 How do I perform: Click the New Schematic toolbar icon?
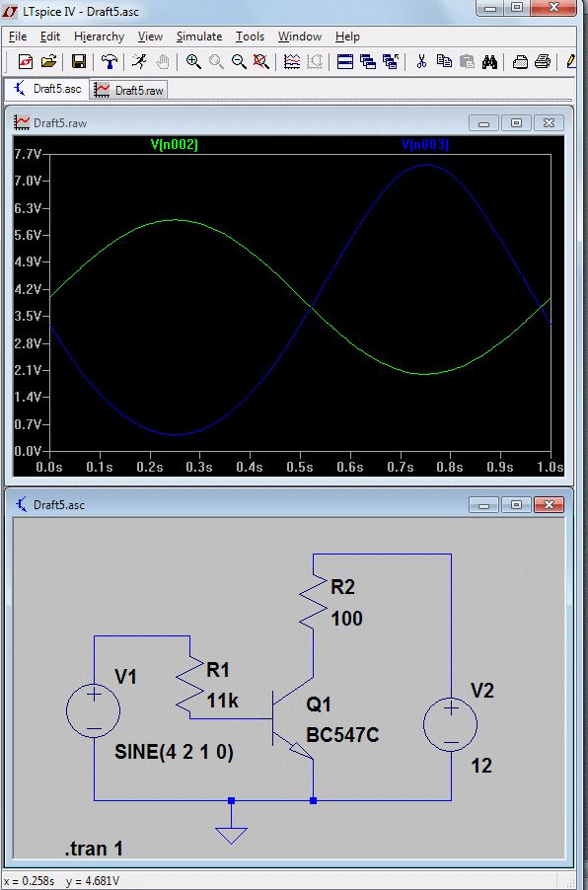[x=26, y=61]
